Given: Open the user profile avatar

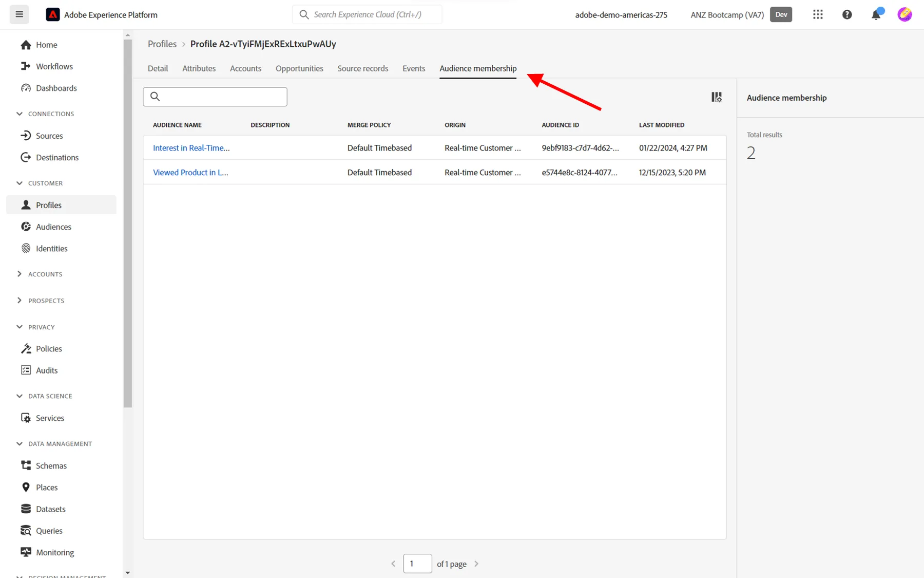Looking at the screenshot, I should pyautogui.click(x=904, y=14).
